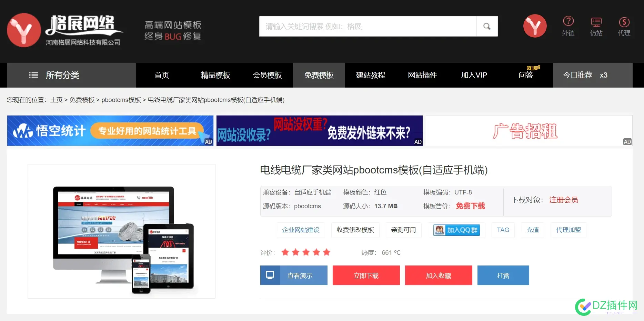Focus the keyword search input field
The width and height of the screenshot is (644, 321).
coord(368,26)
